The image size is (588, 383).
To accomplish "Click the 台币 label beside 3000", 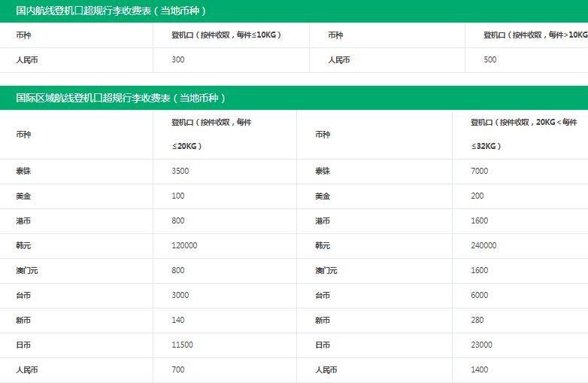I will click(x=23, y=296).
